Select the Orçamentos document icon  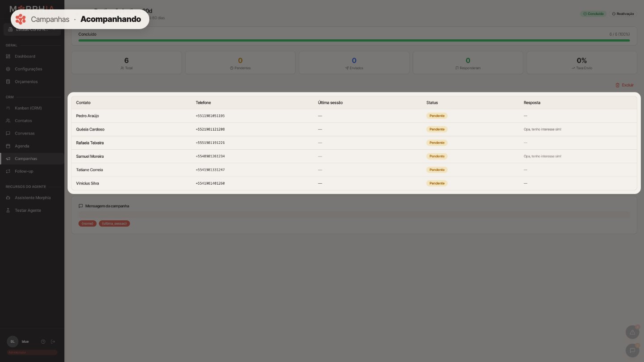8,82
